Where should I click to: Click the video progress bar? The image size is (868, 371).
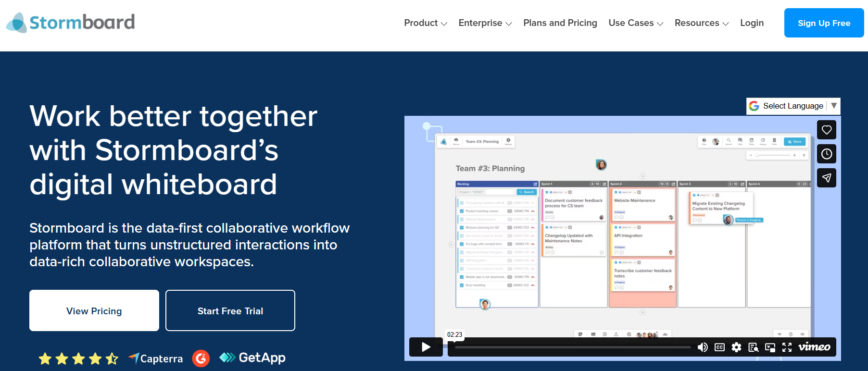[572, 347]
